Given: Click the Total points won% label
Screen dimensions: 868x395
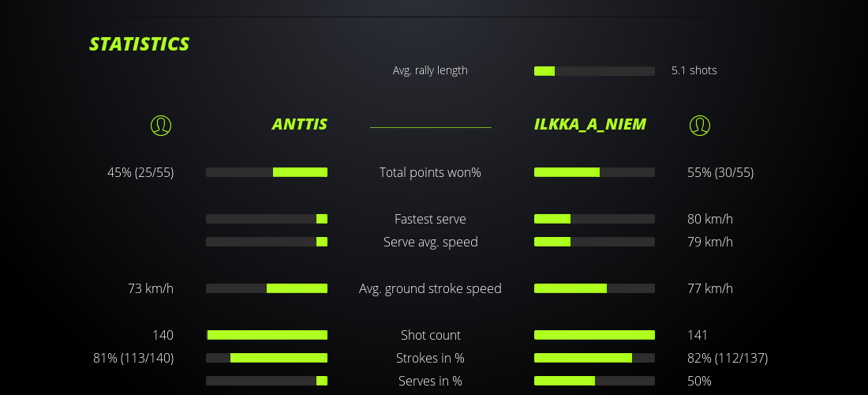Looking at the screenshot, I should (430, 172).
